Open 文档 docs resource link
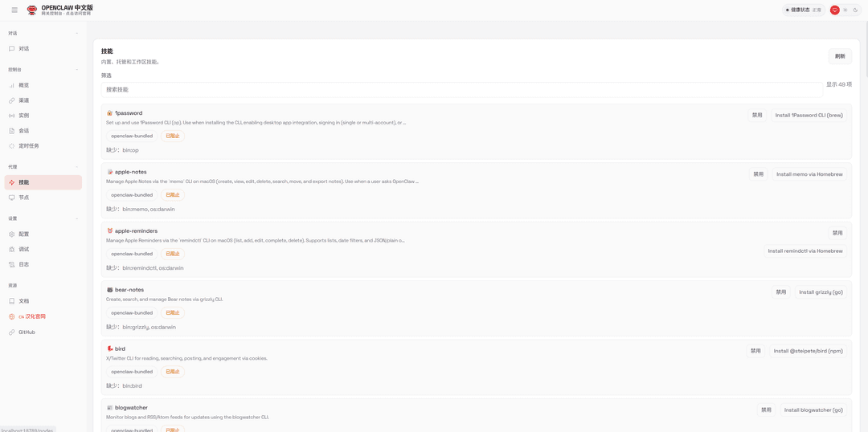 (43, 301)
